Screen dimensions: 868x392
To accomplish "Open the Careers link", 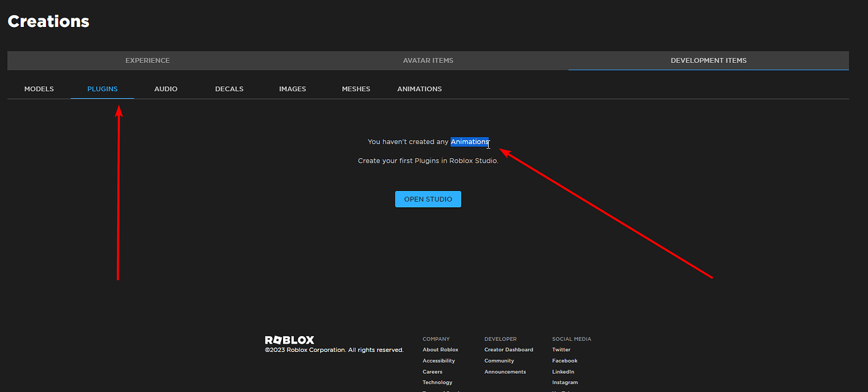I will tap(433, 372).
